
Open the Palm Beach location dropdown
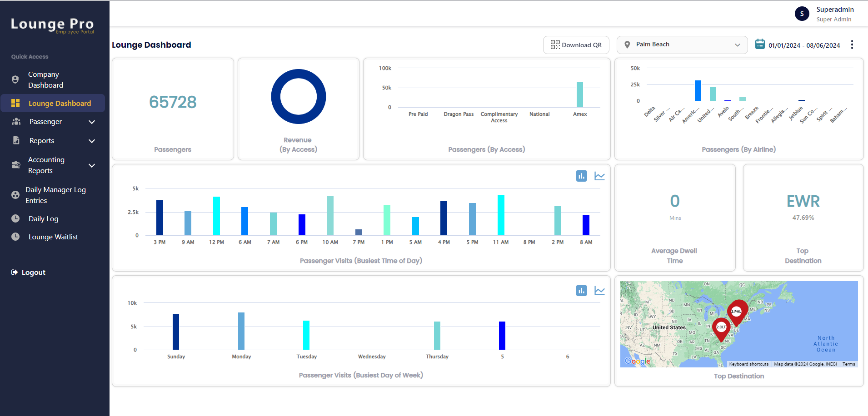click(x=682, y=45)
